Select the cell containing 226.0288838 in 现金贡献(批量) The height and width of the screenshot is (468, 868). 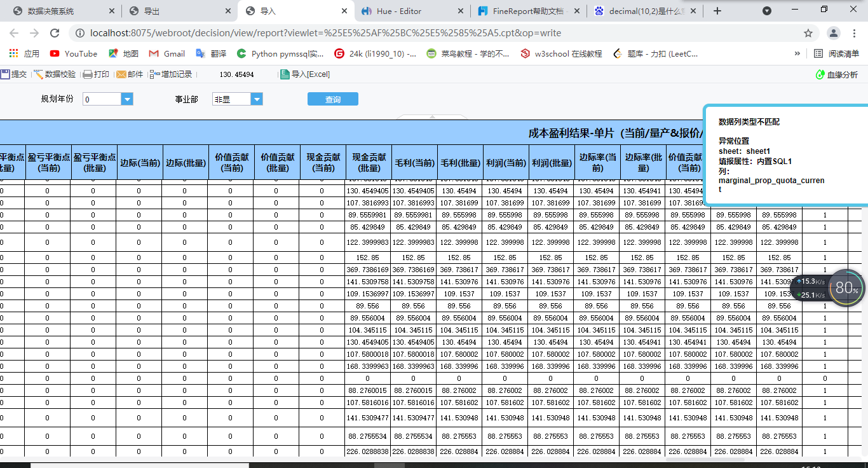tap(368, 451)
